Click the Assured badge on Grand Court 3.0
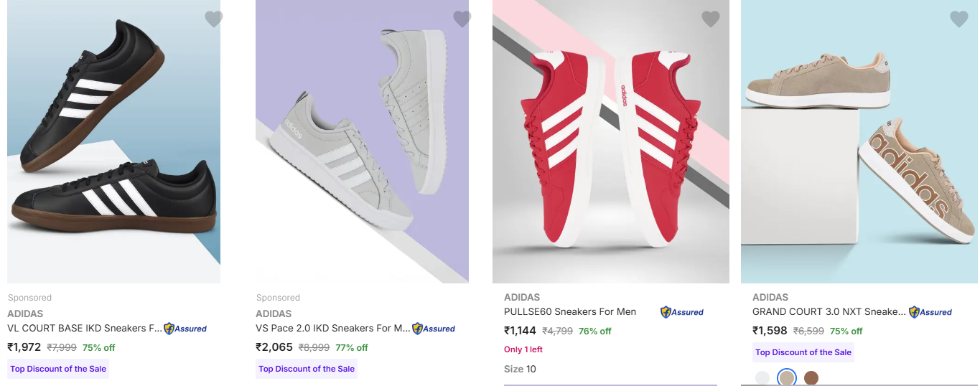Image resolution: width=980 pixels, height=386 pixels. (930, 312)
